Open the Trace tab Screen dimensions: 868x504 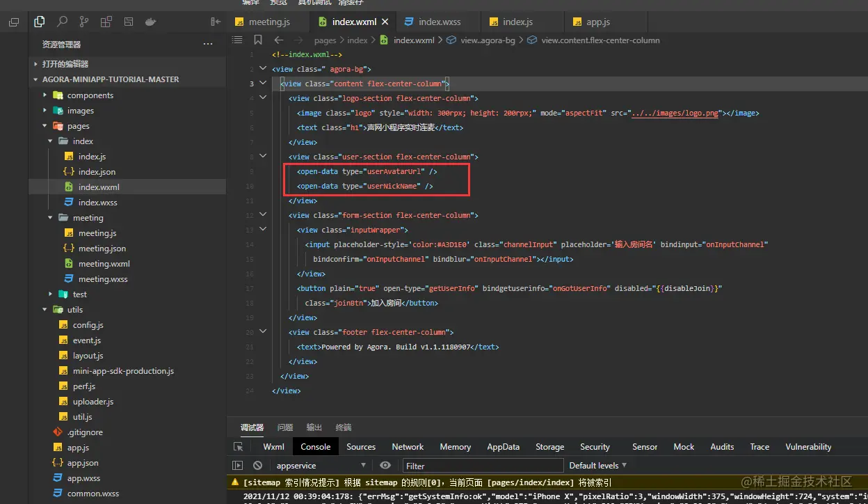click(x=759, y=447)
